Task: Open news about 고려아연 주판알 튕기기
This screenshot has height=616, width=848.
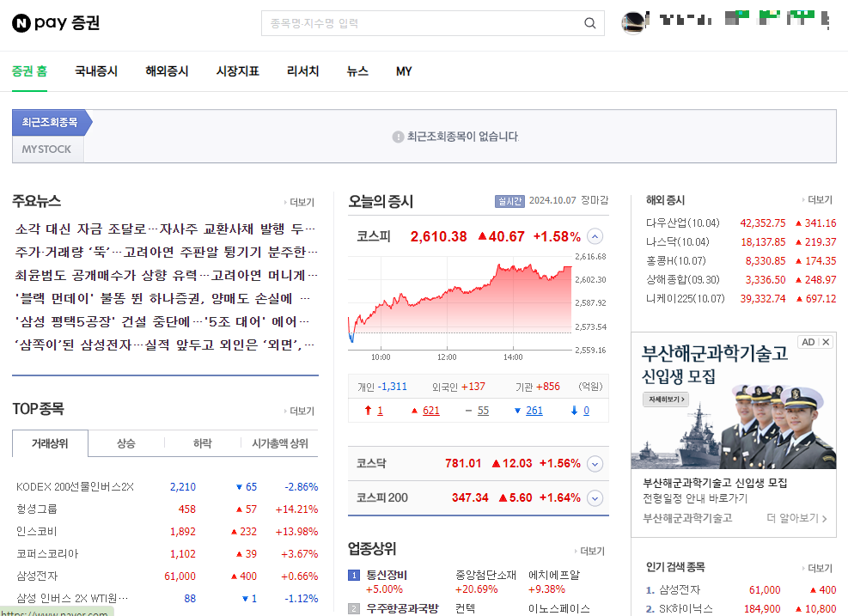Action: (166, 253)
